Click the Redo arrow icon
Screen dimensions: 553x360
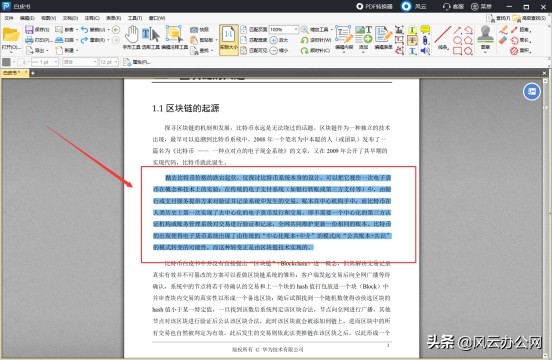pyautogui.click(x=84, y=40)
